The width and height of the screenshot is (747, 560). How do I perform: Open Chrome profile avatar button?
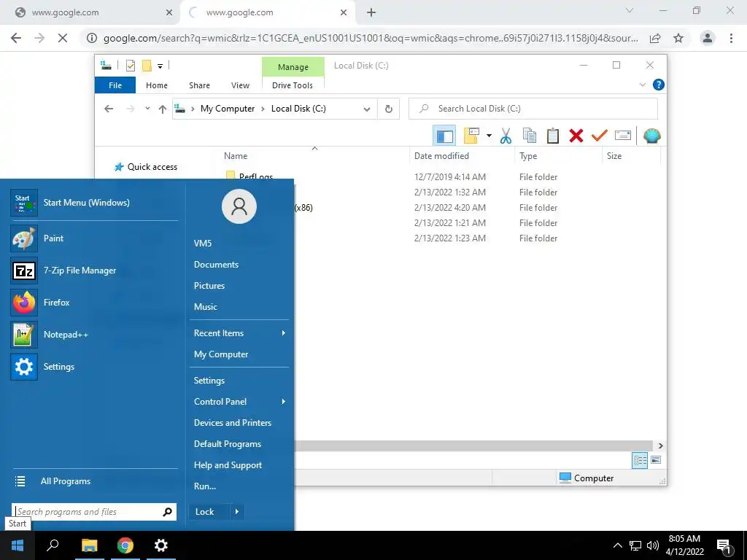(708, 38)
